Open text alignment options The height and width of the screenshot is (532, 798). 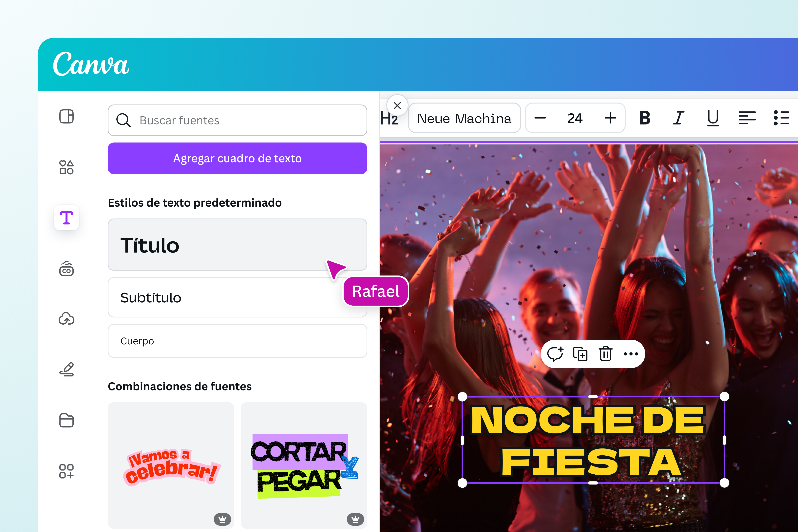tap(747, 118)
